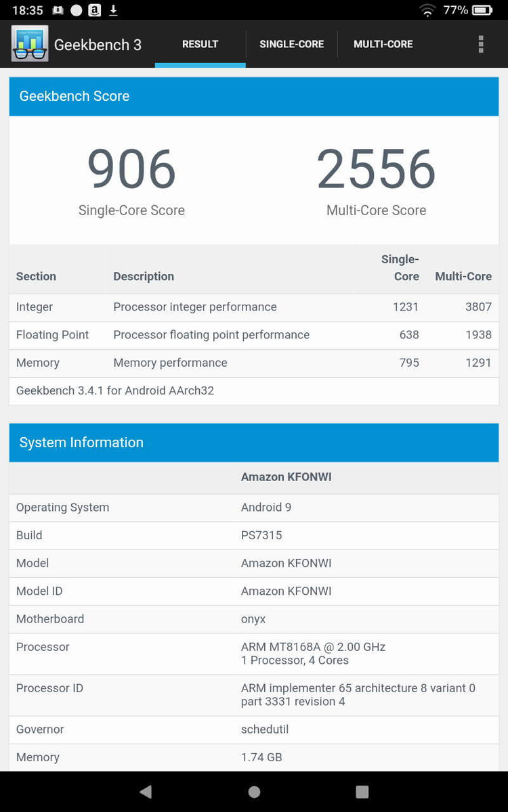Tap the 1.74 GB memory value

[x=261, y=757]
